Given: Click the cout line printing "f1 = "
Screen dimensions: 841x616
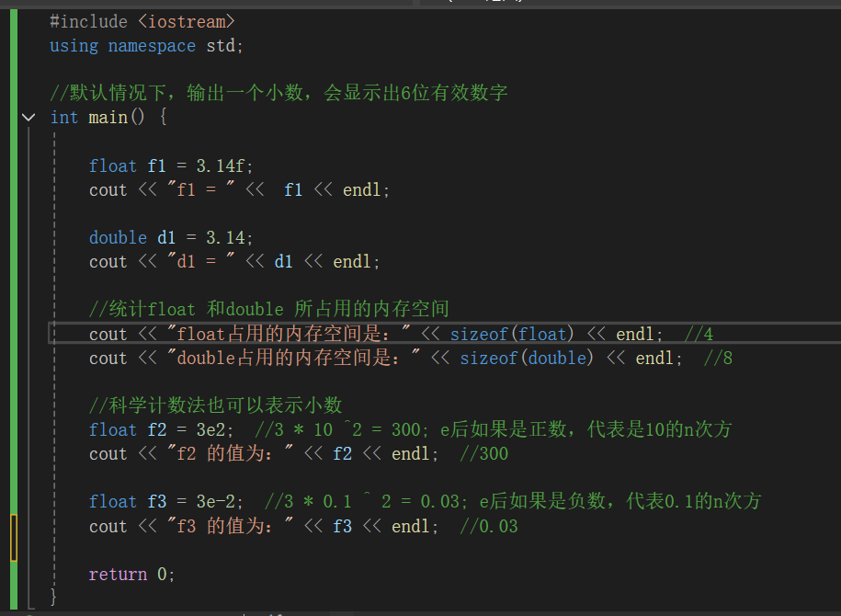Looking at the screenshot, I should coord(239,189).
